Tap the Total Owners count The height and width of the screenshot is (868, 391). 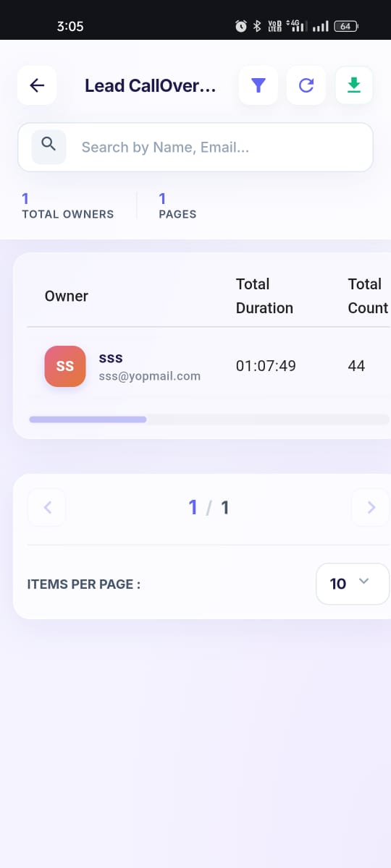[25, 198]
